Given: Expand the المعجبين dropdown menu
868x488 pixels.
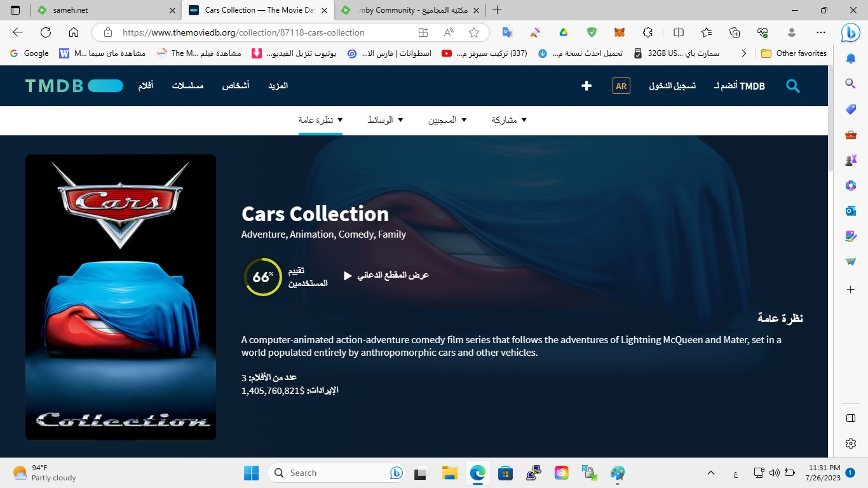Looking at the screenshot, I should coord(447,120).
